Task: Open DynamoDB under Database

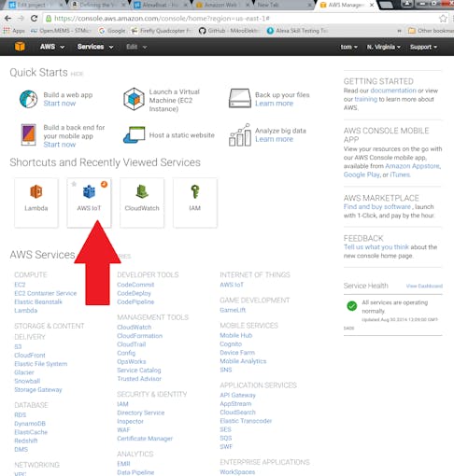Action: coord(30,424)
